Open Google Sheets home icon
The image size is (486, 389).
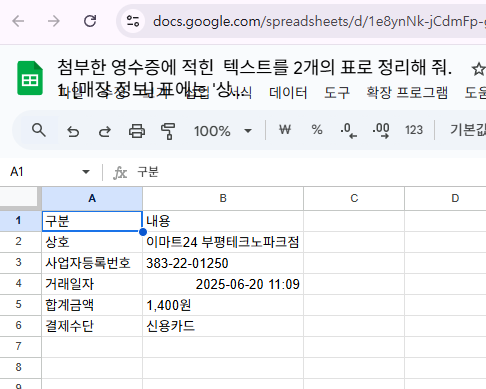pos(30,78)
